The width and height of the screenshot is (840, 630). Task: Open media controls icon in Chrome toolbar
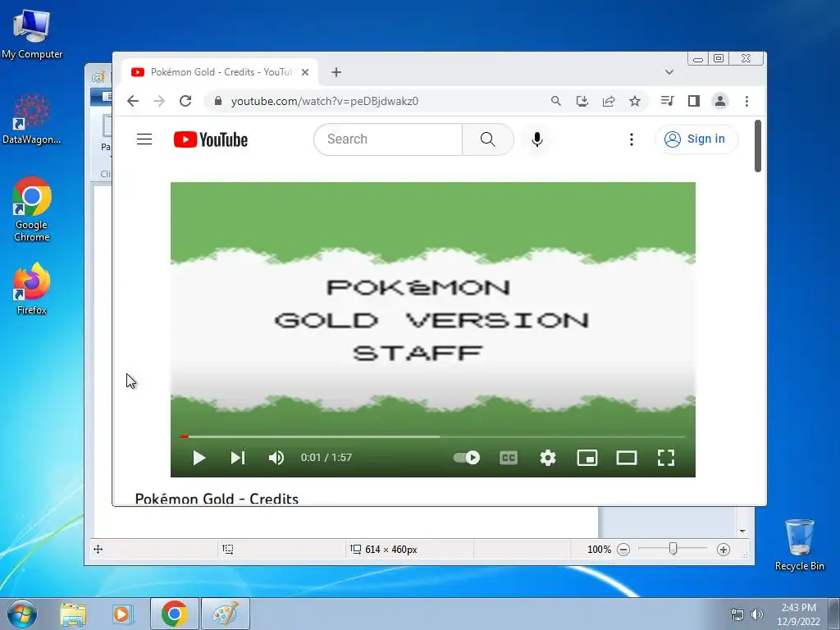pyautogui.click(x=667, y=101)
